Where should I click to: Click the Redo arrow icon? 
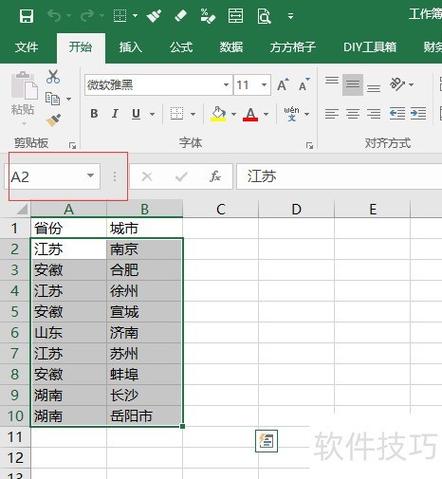point(87,15)
